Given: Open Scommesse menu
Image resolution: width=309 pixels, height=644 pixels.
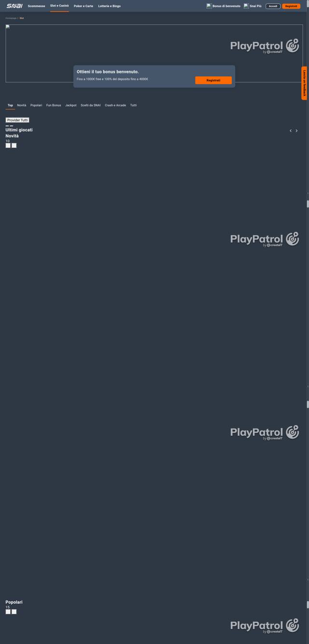Looking at the screenshot, I should 36,6.
